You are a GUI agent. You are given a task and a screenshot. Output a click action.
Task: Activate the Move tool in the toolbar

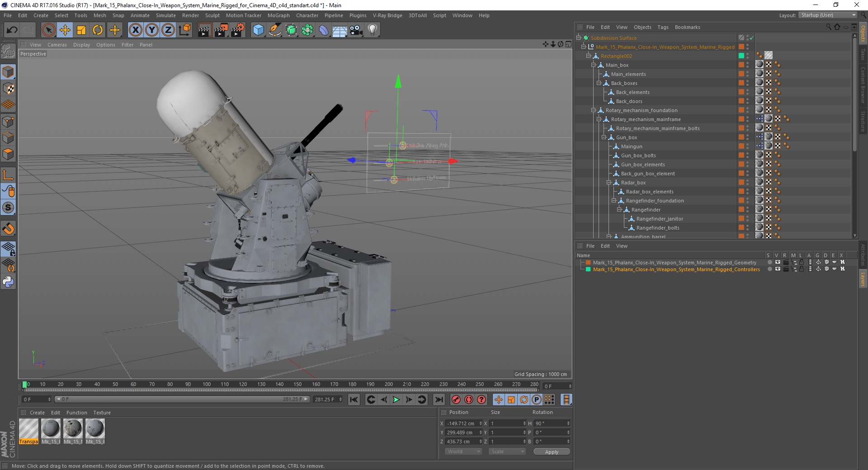[65, 30]
